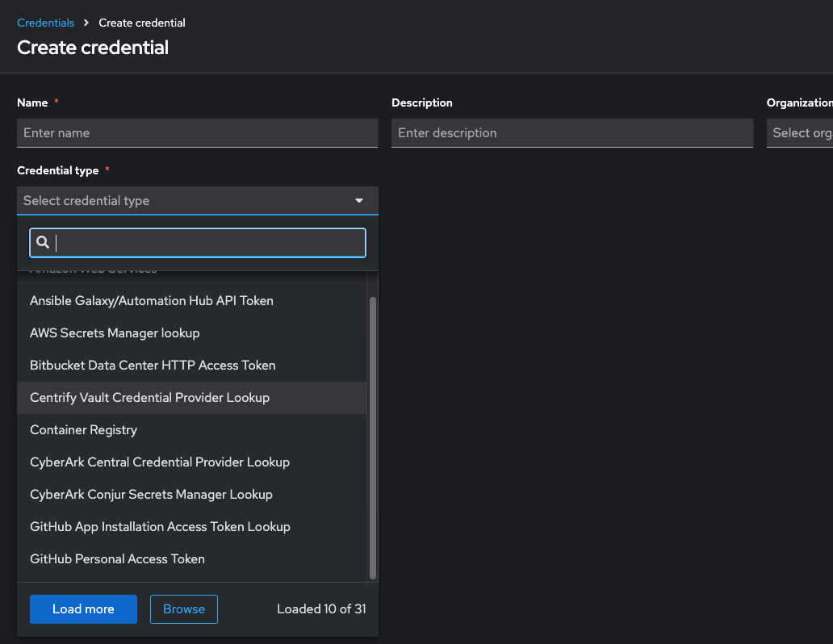Pick GitHub App Installation Access Token Lookup
Viewport: 833px width, 644px height.
[x=160, y=527]
